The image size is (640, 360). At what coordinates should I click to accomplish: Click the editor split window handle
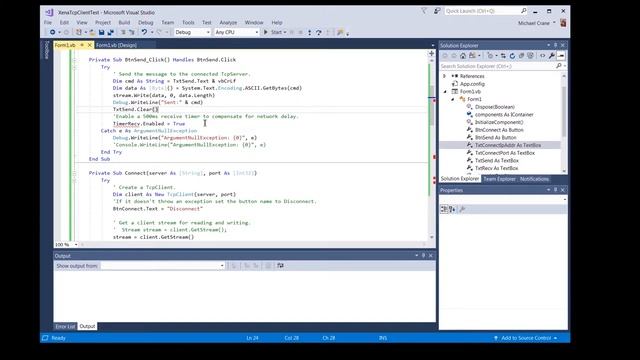coord(431,53)
